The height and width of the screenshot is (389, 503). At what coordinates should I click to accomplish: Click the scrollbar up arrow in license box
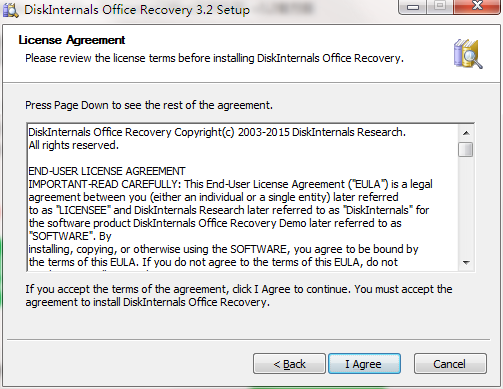(x=466, y=133)
